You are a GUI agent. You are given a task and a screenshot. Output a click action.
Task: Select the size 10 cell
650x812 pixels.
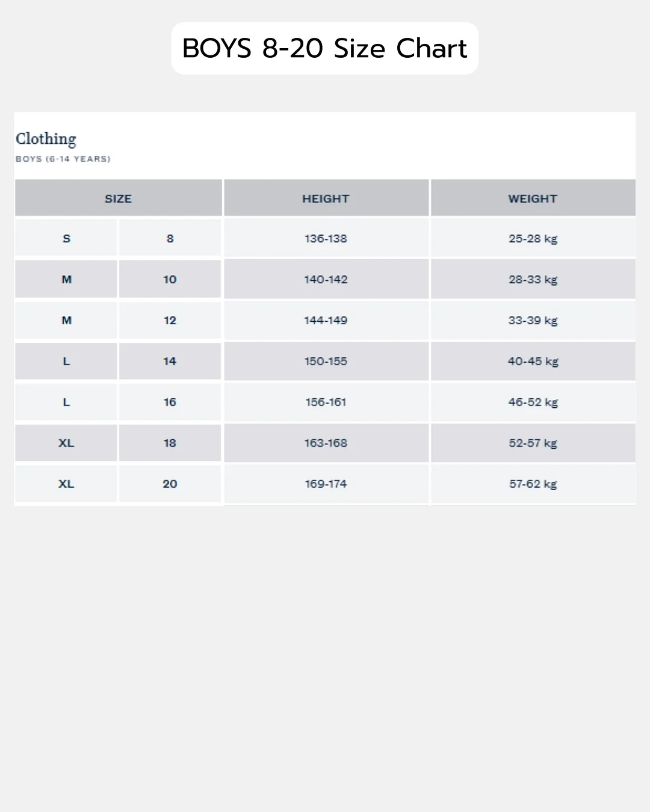(x=170, y=279)
